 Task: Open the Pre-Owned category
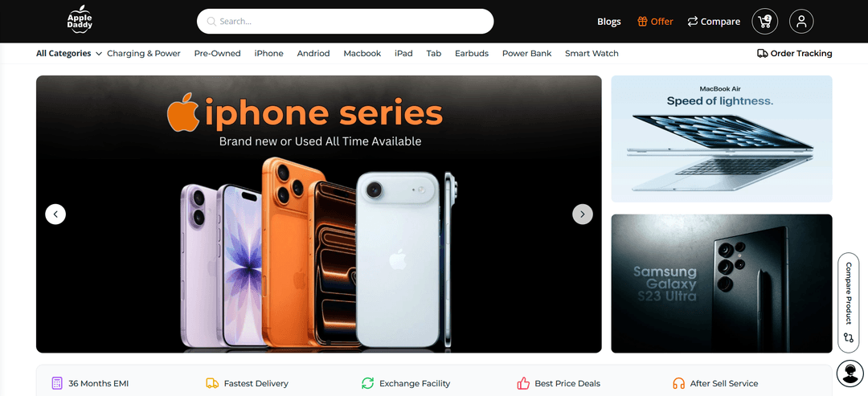(217, 54)
